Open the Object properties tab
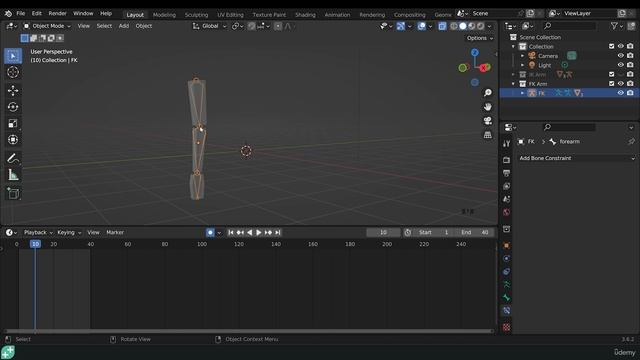The height and width of the screenshot is (360, 640). tap(507, 245)
